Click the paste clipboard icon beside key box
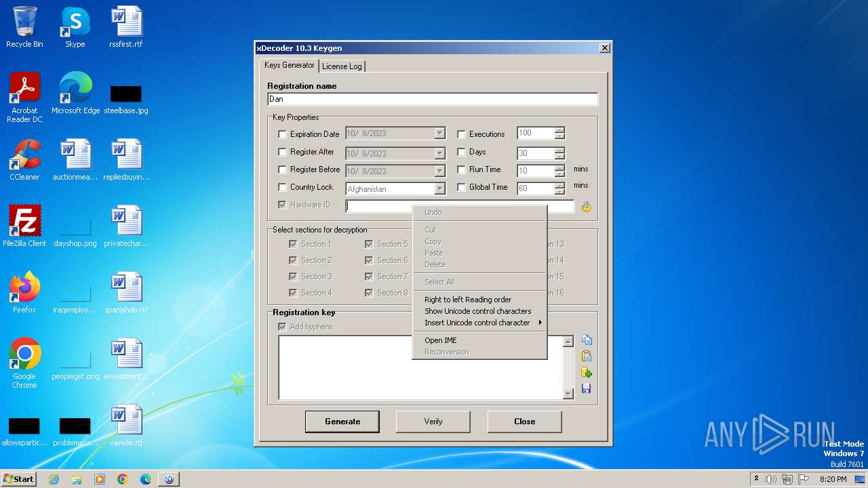 tap(587, 357)
